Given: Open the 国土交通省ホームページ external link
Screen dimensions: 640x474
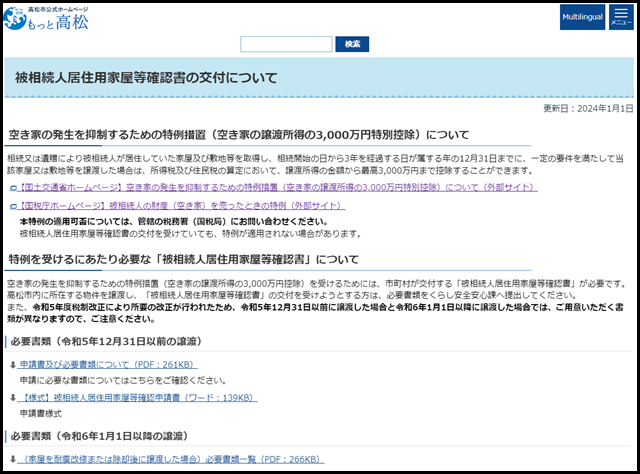Looking at the screenshot, I should coord(278,187).
